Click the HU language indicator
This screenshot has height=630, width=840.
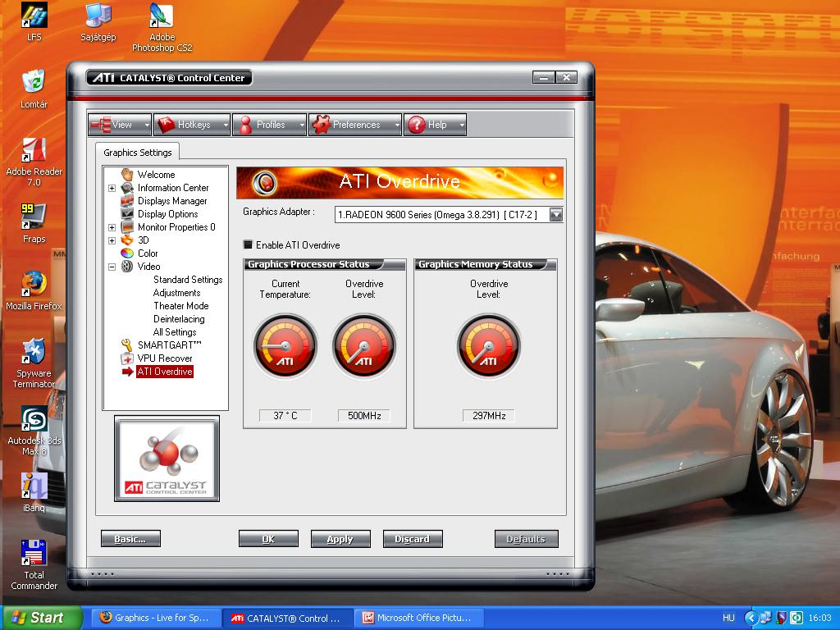[x=728, y=619]
